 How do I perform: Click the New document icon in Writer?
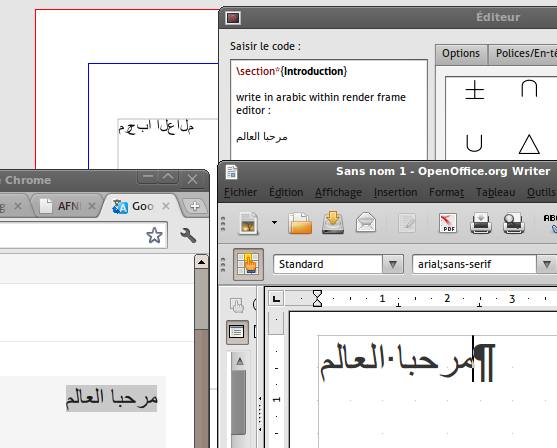point(248,223)
